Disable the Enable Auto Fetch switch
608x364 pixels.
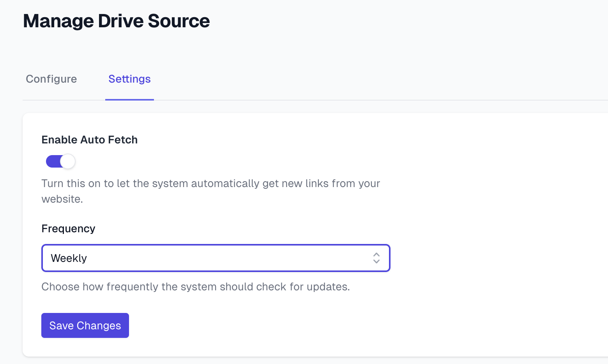(x=60, y=161)
